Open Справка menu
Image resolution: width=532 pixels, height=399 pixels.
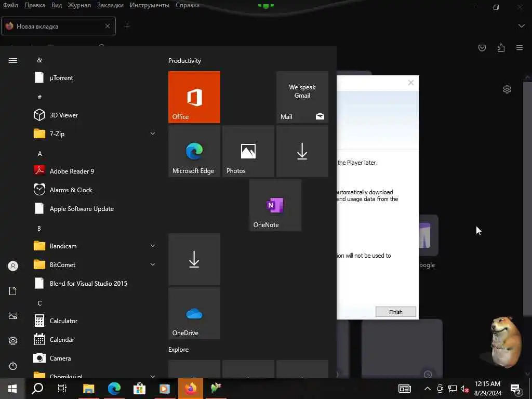point(187,5)
